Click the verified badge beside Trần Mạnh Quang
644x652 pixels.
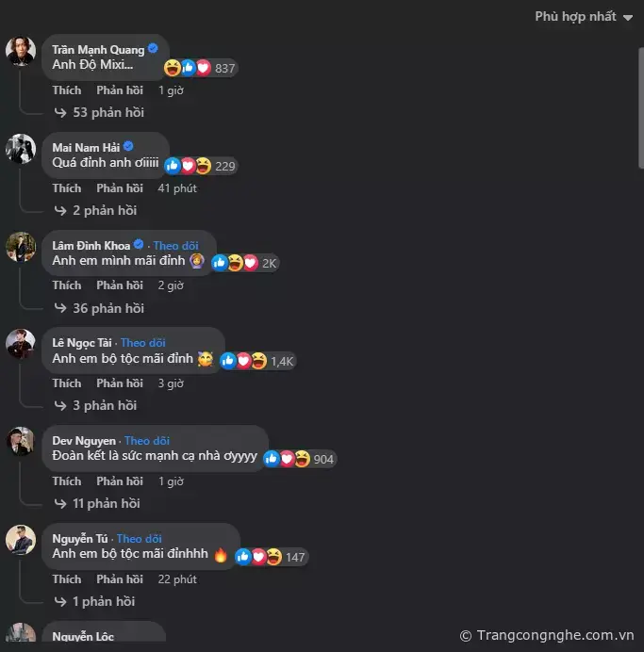click(153, 49)
